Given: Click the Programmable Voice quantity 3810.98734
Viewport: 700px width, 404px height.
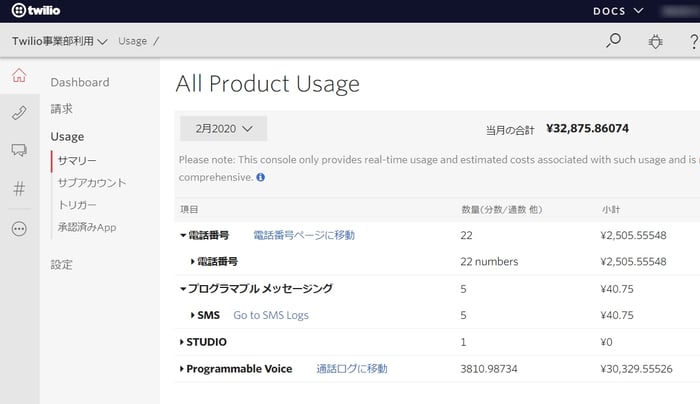Looking at the screenshot, I should point(489,369).
